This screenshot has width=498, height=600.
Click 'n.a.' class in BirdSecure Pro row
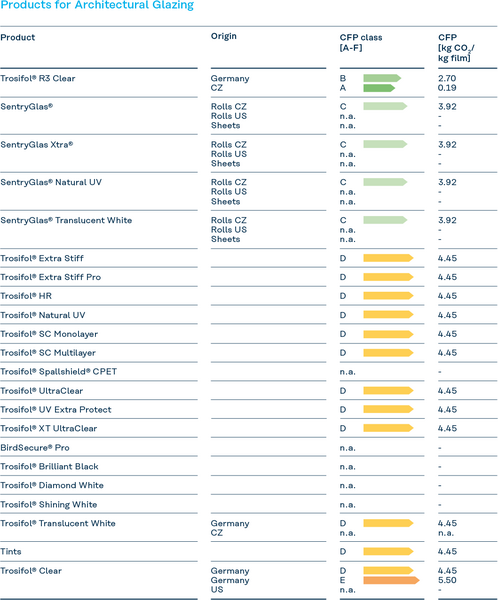click(x=348, y=448)
